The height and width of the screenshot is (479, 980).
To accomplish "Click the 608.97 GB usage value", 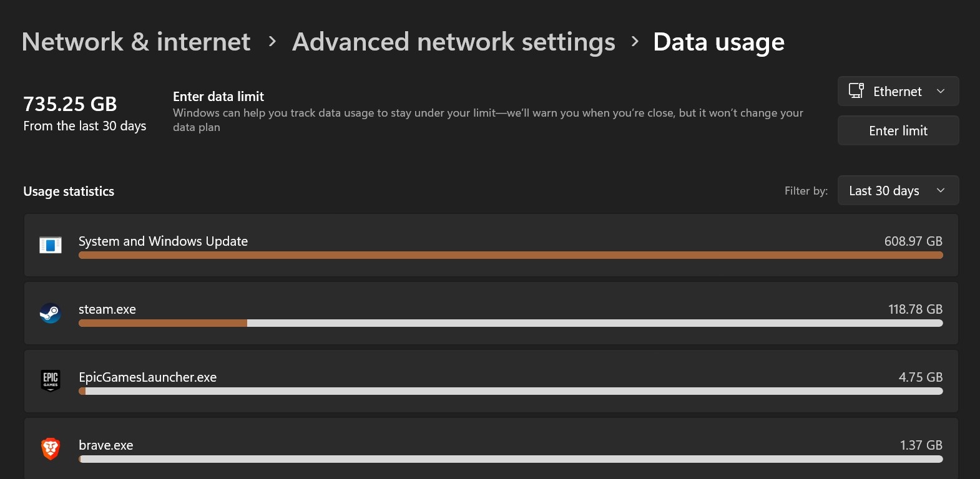I will coord(913,241).
